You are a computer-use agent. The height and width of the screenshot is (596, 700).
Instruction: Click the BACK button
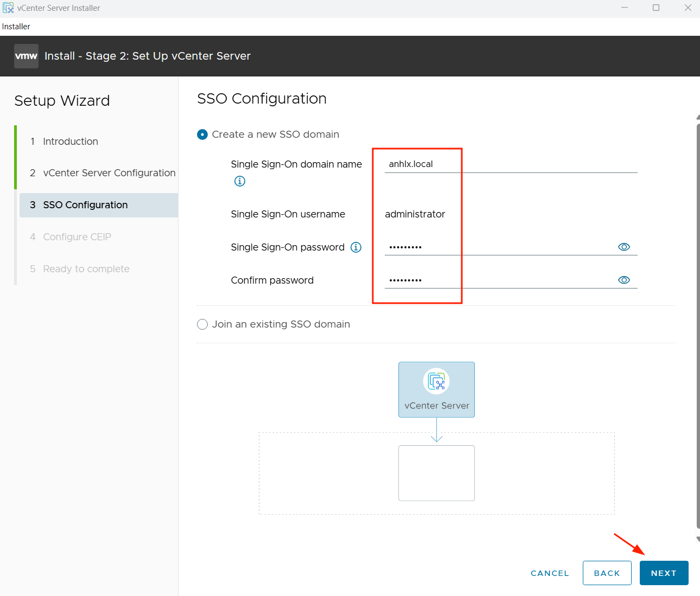tap(607, 573)
